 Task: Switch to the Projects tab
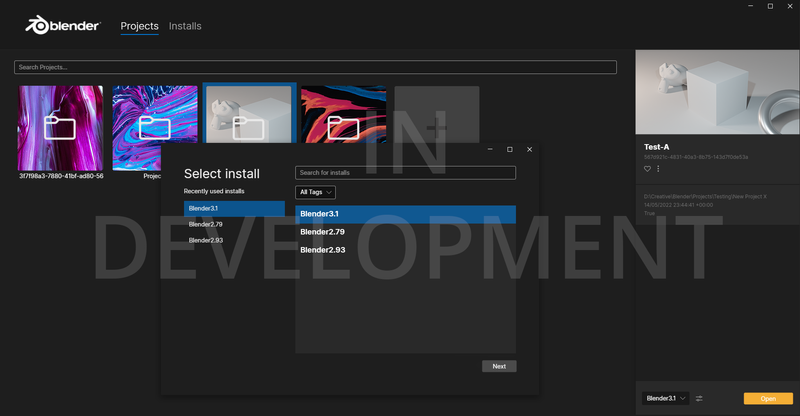(x=139, y=26)
